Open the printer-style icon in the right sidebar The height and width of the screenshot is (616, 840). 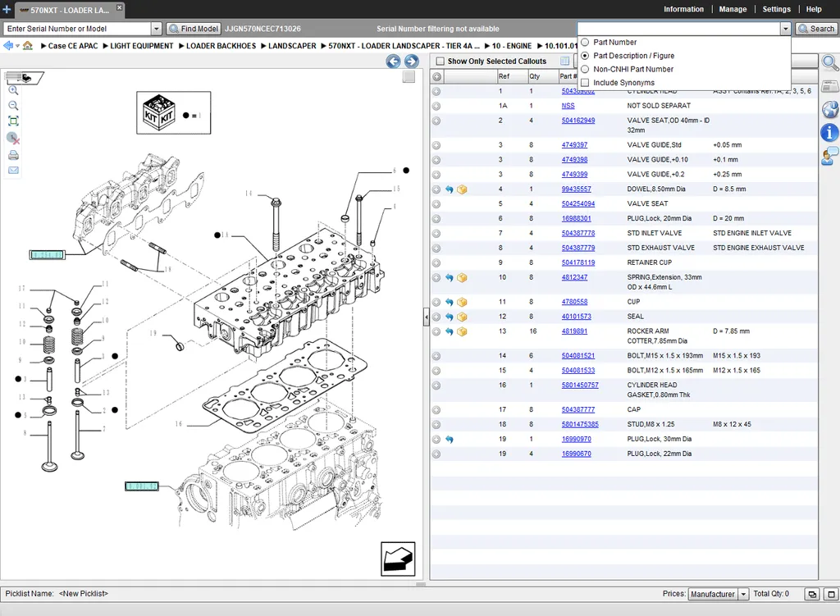(830, 86)
